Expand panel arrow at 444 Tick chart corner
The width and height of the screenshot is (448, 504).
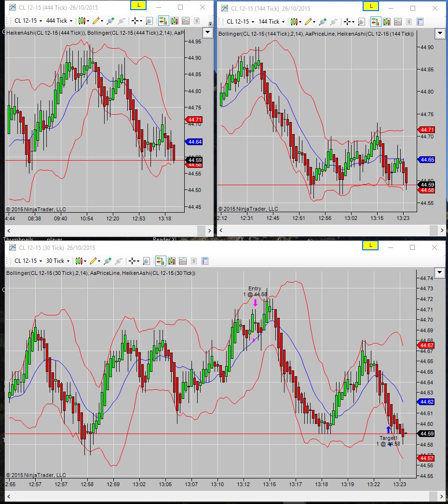pos(208,32)
